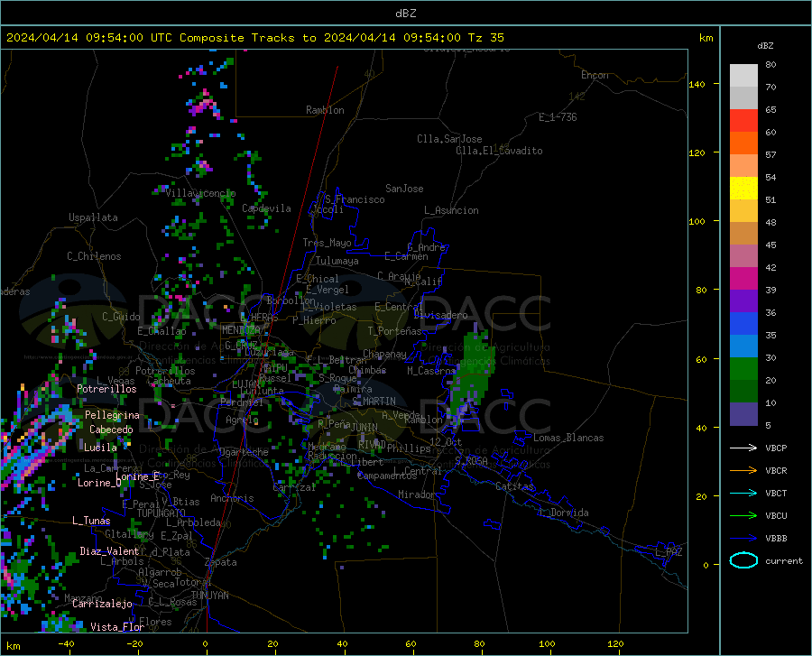The width and height of the screenshot is (812, 656).
Task: Click the green VBCU arrow legend icon
Action: click(x=743, y=516)
